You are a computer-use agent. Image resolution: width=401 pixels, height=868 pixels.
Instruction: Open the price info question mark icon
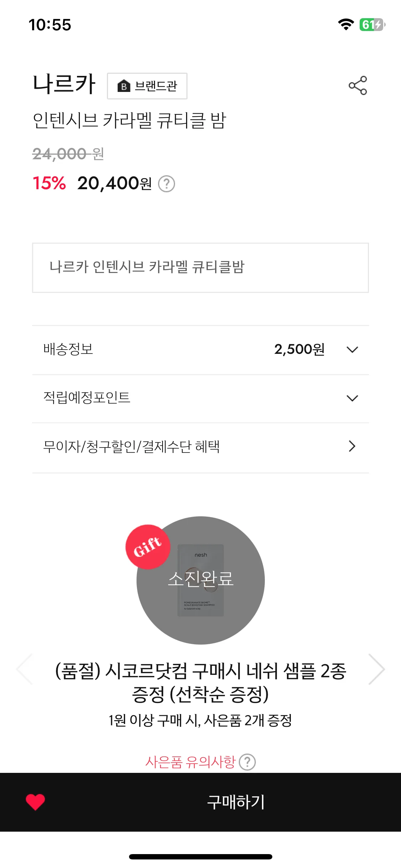pos(166,184)
